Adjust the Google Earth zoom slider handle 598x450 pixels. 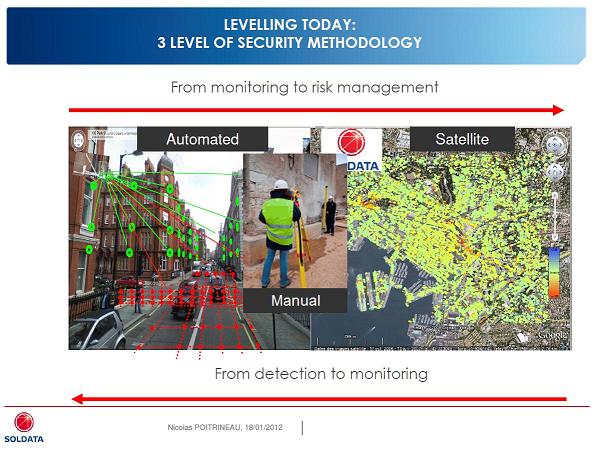tap(555, 216)
